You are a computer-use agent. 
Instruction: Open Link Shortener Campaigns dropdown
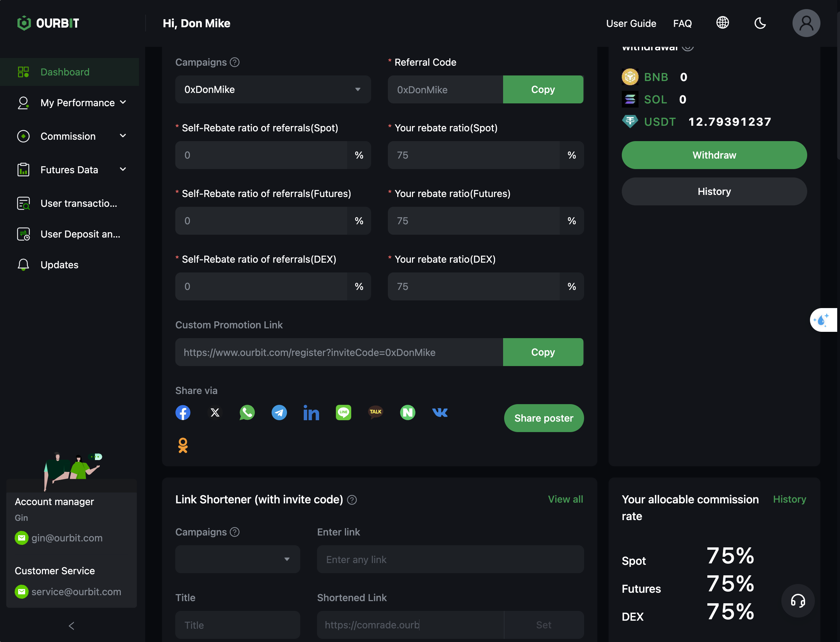pos(238,559)
